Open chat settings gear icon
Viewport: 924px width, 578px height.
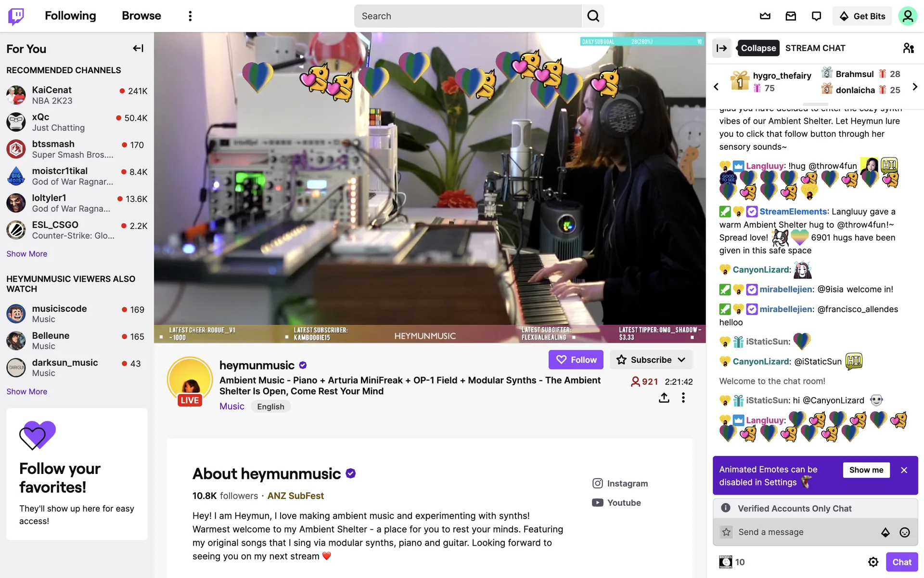coord(873,562)
